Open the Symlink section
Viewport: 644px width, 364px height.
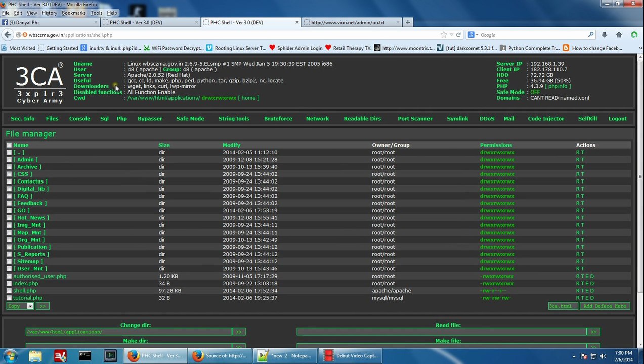[457, 119]
